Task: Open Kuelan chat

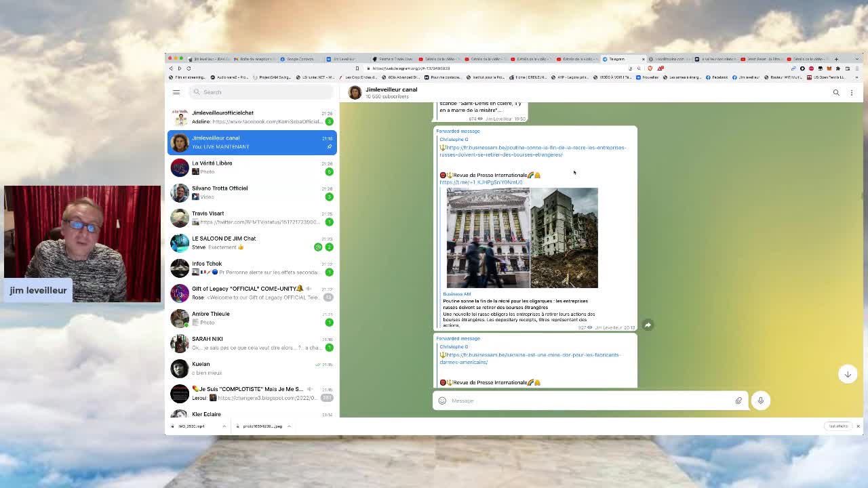Action: pos(252,368)
